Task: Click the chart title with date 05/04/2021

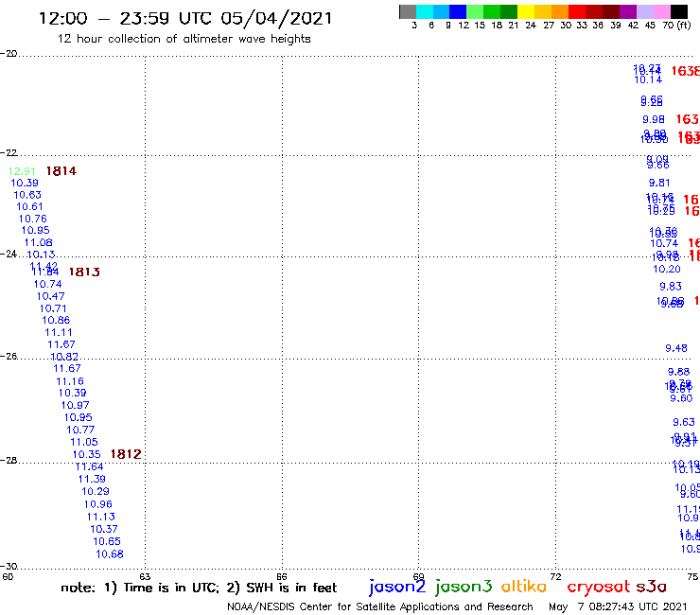Action: pos(185,18)
